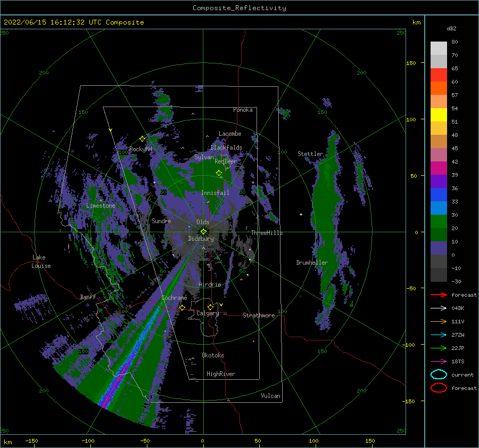Image resolution: width=479 pixels, height=448 pixels.
Task: Click the Stettler town label
Action: point(310,154)
